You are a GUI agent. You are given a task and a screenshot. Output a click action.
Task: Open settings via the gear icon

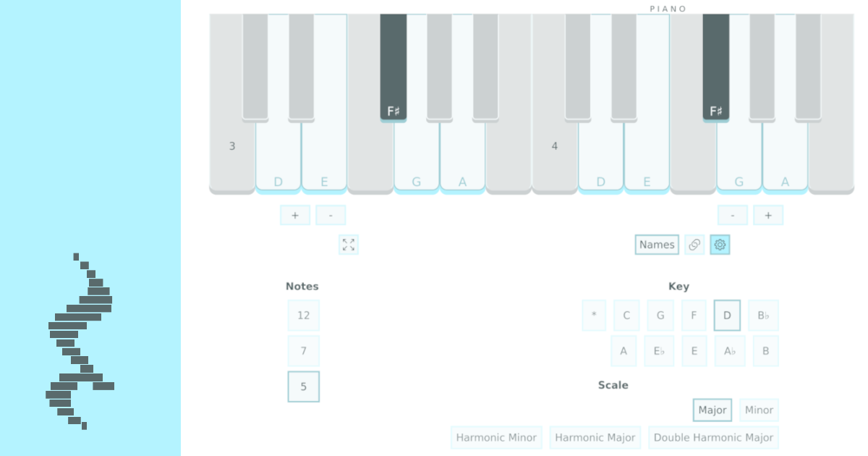click(x=719, y=245)
